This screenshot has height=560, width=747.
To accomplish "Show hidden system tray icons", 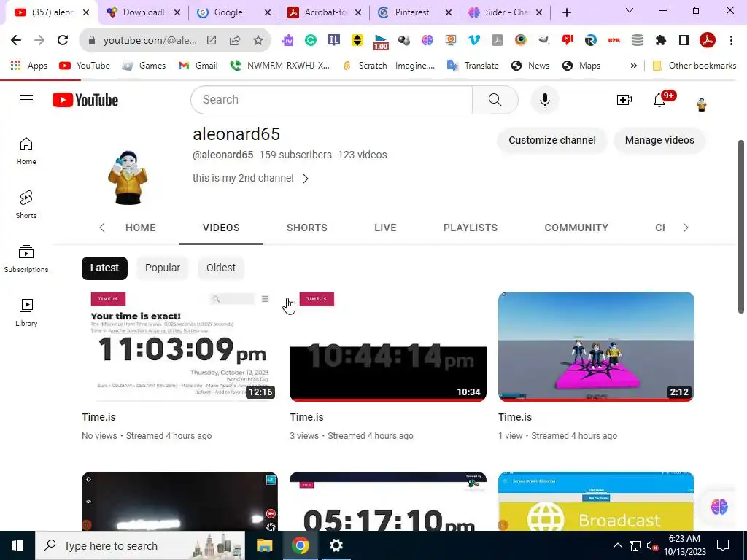I will [617, 545].
